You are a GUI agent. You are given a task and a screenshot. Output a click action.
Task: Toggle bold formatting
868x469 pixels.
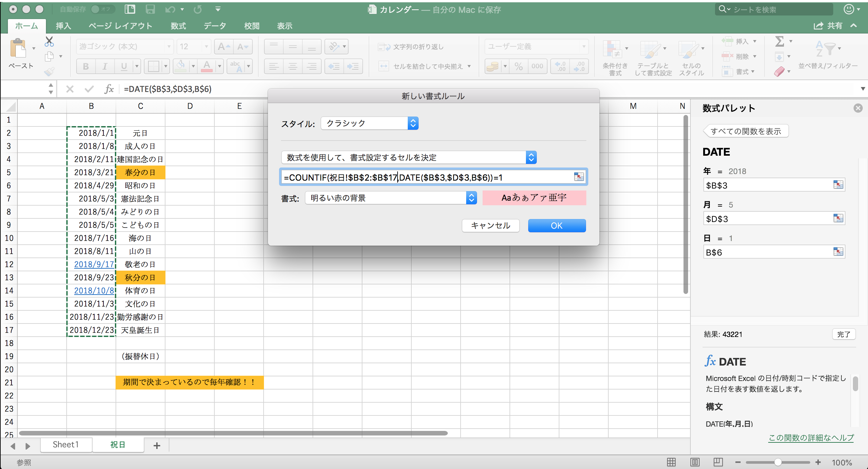coord(86,66)
